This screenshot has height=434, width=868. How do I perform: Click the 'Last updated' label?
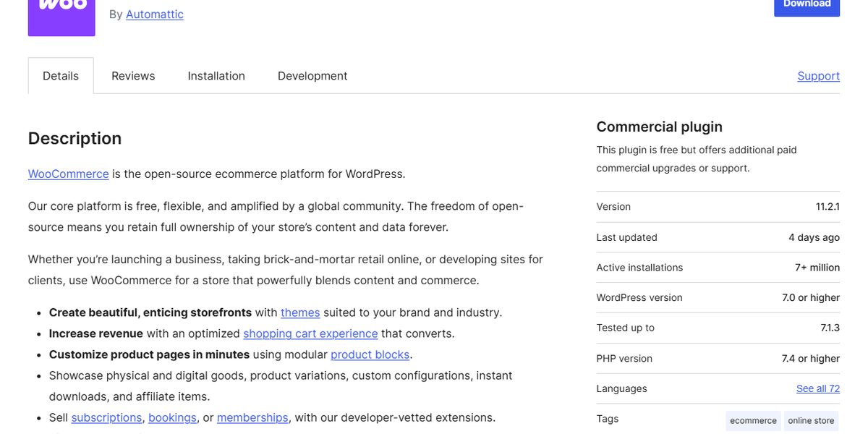tap(626, 237)
